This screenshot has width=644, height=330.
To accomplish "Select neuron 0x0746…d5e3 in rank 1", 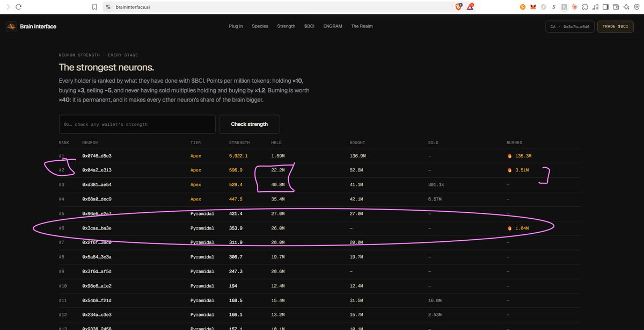I will tap(97, 156).
